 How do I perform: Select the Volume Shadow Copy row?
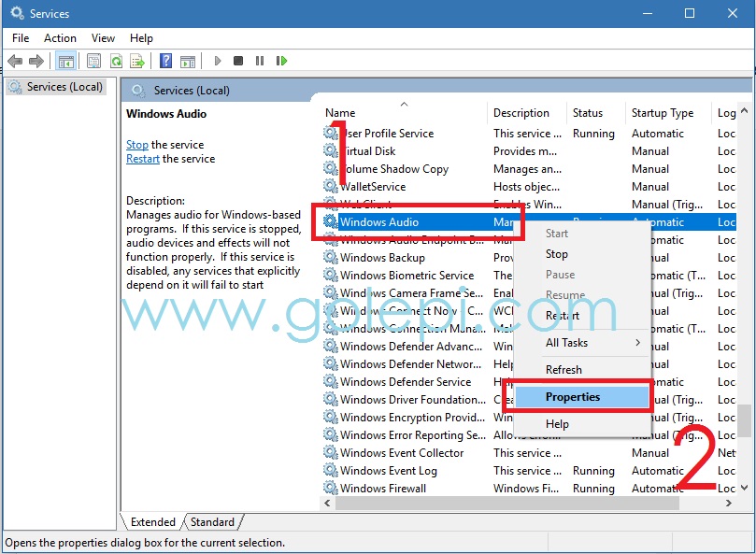click(x=529, y=169)
